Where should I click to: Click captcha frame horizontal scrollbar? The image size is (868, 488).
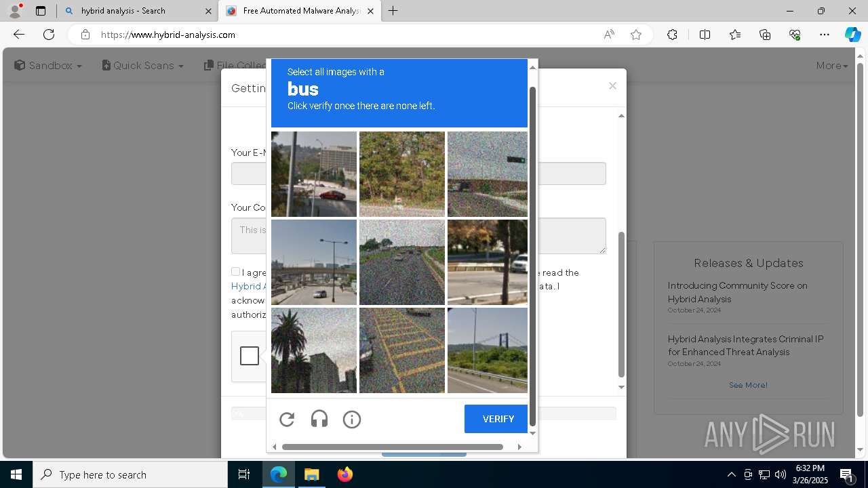point(392,447)
